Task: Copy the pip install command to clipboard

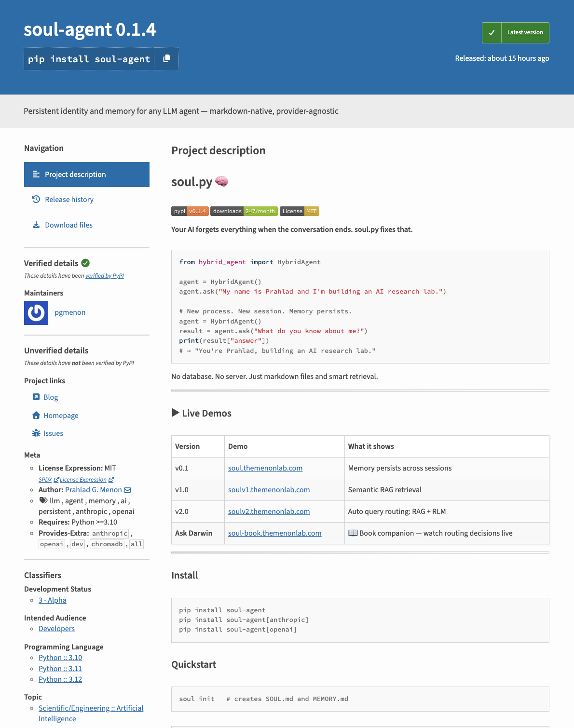Action: coord(166,59)
